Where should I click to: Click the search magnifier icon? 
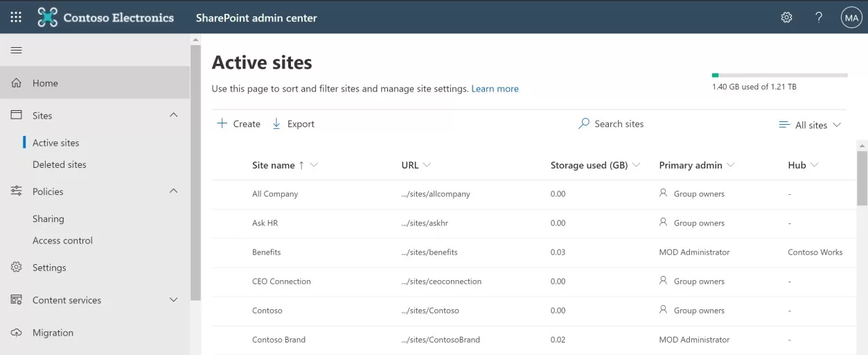point(584,123)
